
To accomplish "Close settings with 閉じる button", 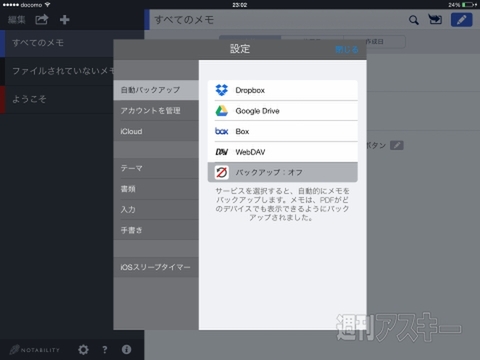I will coord(347,50).
